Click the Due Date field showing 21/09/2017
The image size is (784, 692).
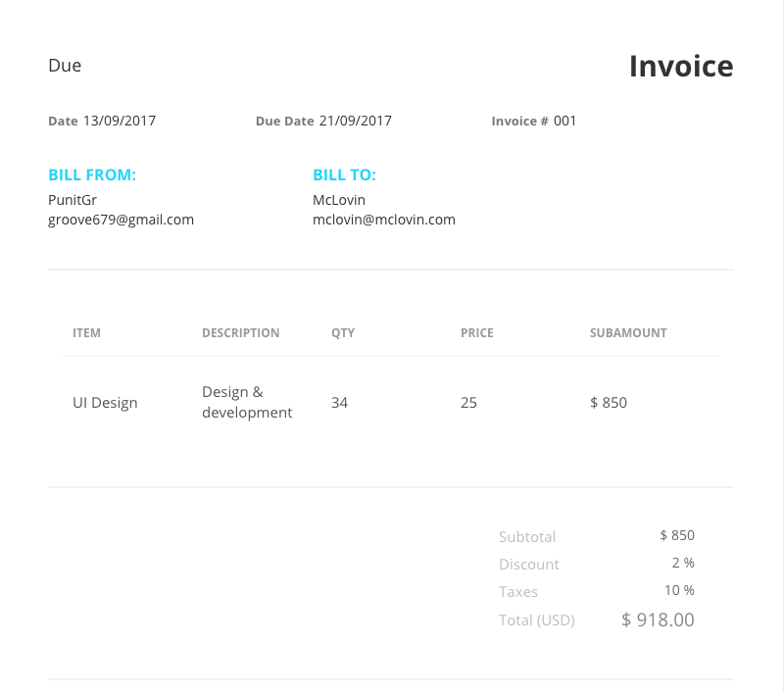coord(352,121)
